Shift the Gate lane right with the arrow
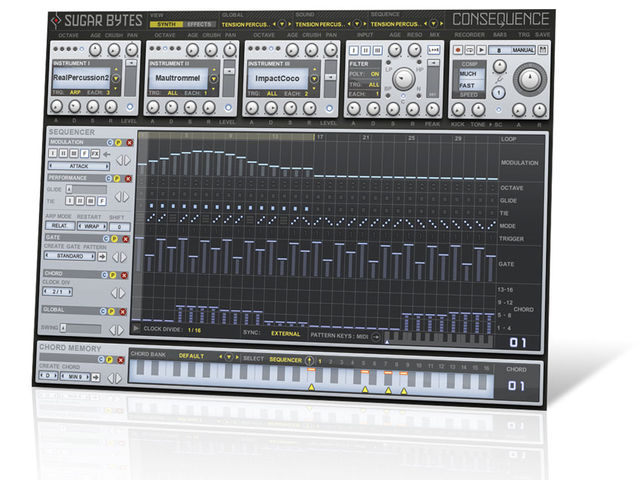 click(x=124, y=257)
